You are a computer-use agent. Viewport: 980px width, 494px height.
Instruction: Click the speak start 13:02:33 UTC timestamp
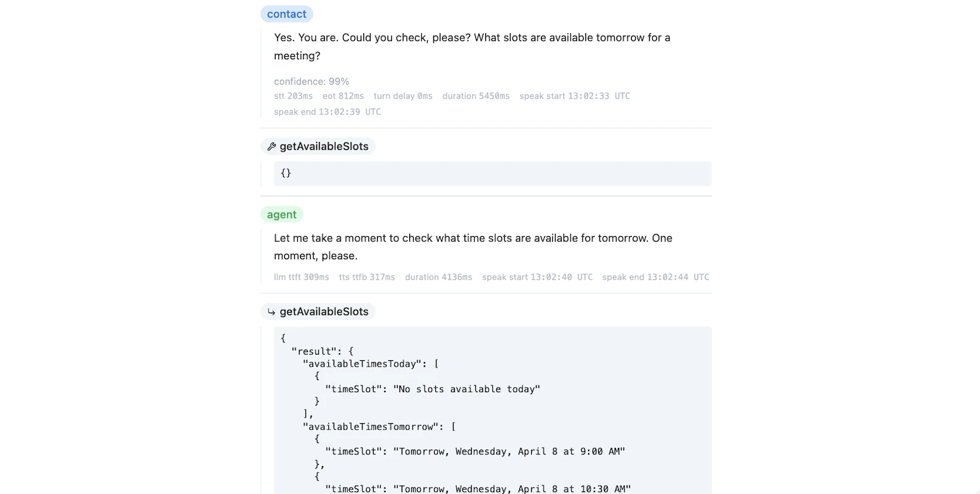coord(575,96)
